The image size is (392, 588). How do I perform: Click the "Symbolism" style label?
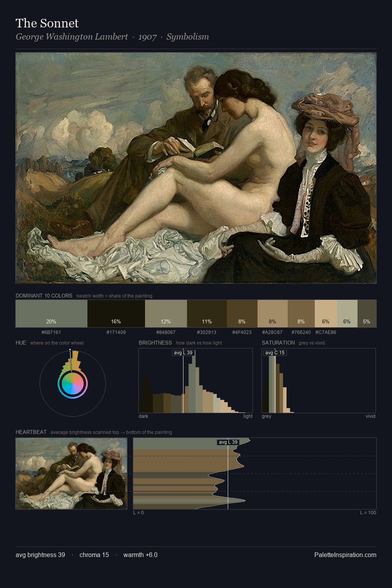[x=187, y=37]
